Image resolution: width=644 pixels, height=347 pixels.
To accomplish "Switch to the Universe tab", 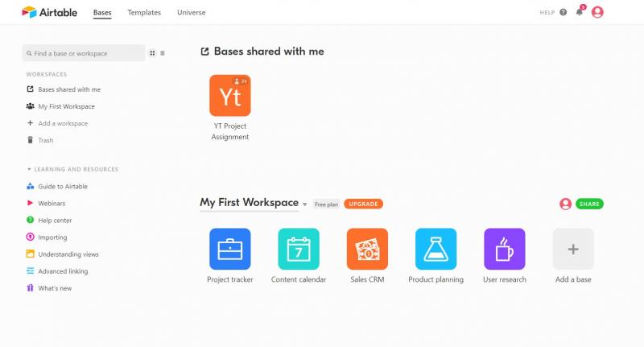I will click(191, 13).
